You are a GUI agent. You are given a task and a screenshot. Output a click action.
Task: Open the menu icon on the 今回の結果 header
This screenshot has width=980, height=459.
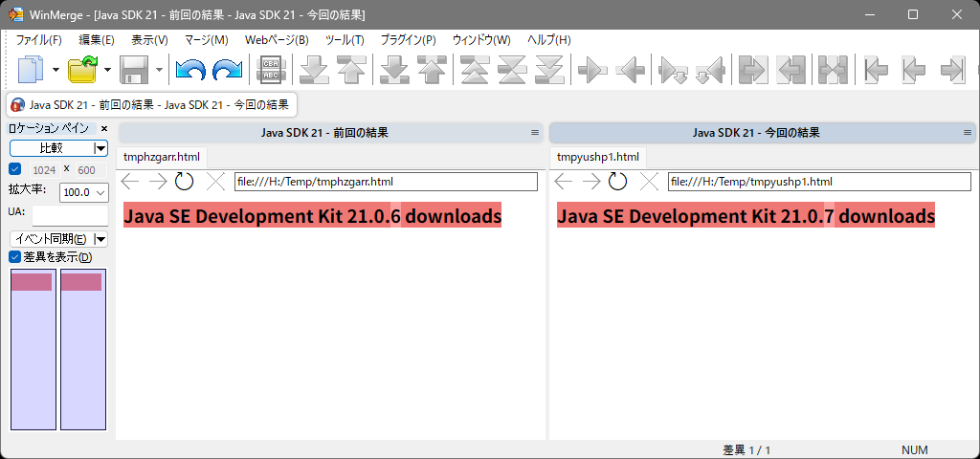tap(968, 132)
